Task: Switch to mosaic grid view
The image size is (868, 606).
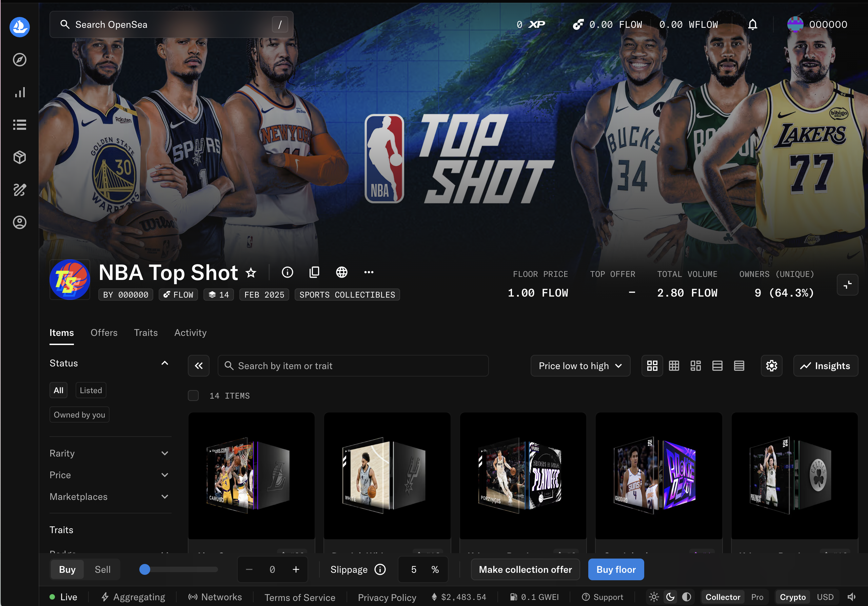Action: click(696, 366)
